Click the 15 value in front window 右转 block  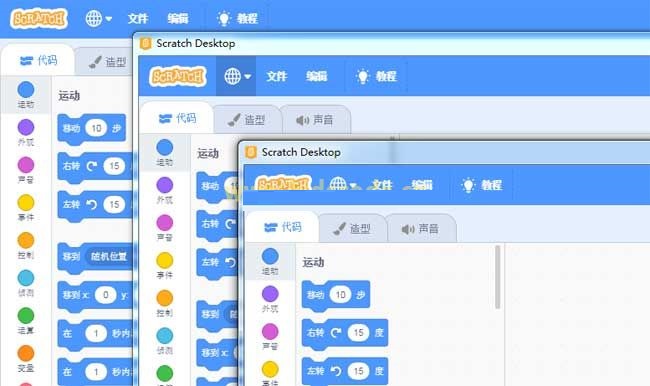coord(359,333)
